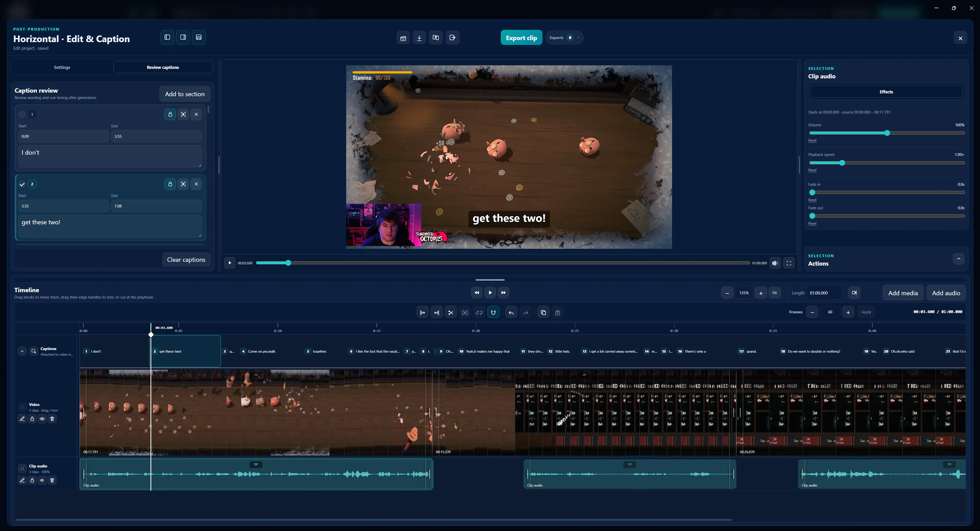Screen dimensions: 980x531
Task: Toggle the left sidebar panel layout icon
Action: pyautogui.click(x=167, y=37)
